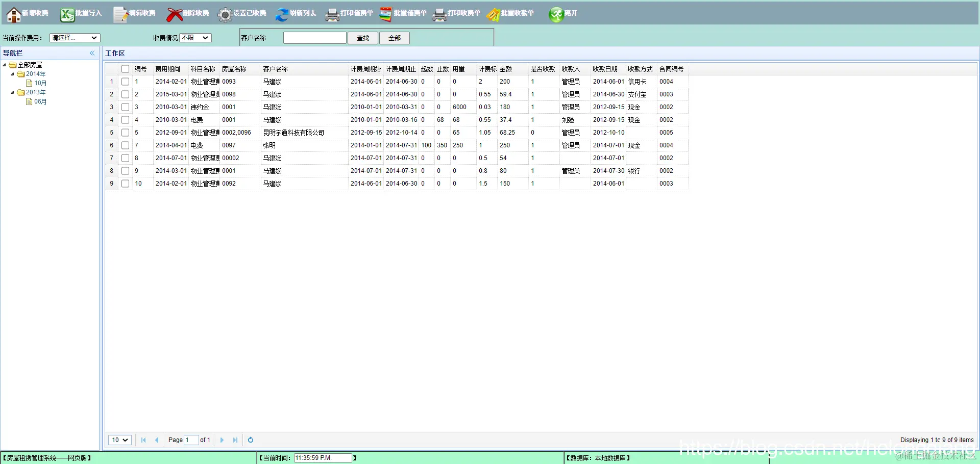Check row 3 checkbox for 违约金

coord(125,107)
